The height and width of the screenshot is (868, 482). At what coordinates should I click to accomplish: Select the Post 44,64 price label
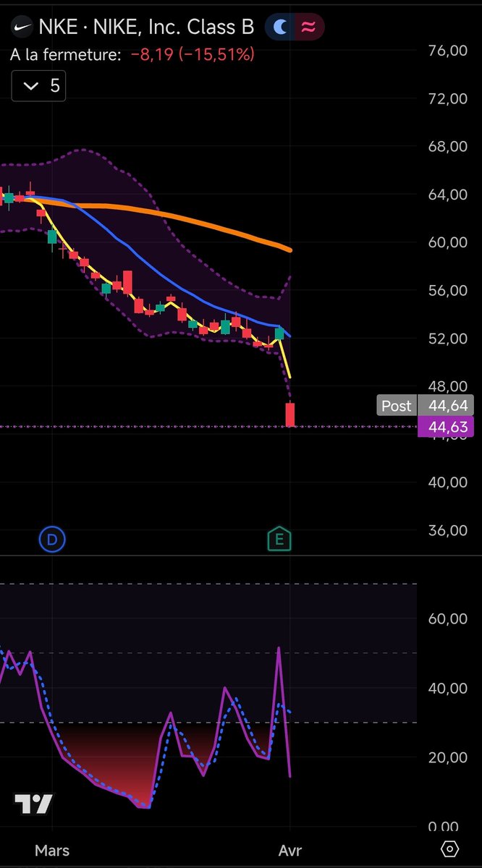[x=426, y=405]
